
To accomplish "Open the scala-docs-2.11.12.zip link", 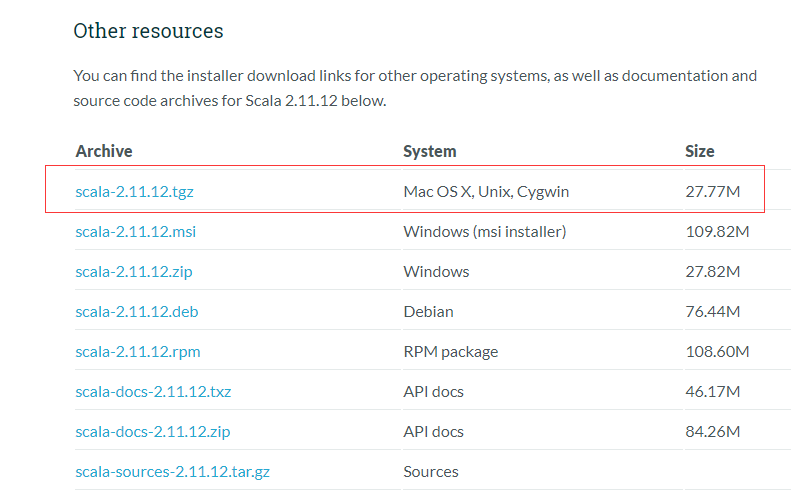I will coord(153,431).
